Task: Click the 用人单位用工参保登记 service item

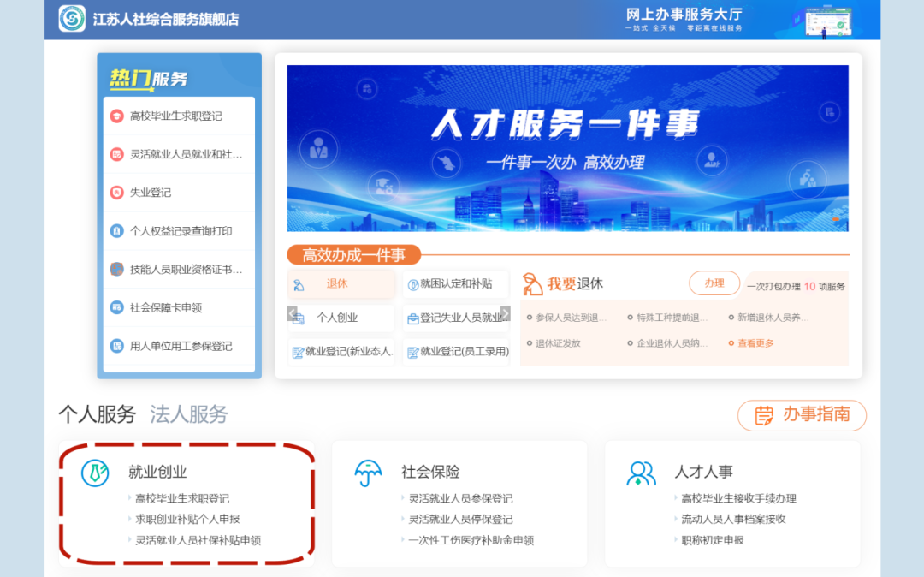Action: [118, 346]
